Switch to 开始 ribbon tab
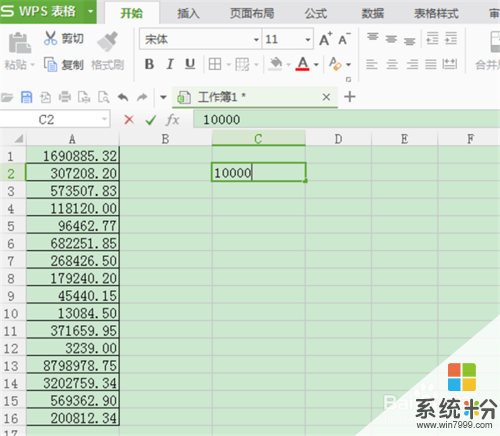Screen dimensions: 500x436 [x=132, y=13]
